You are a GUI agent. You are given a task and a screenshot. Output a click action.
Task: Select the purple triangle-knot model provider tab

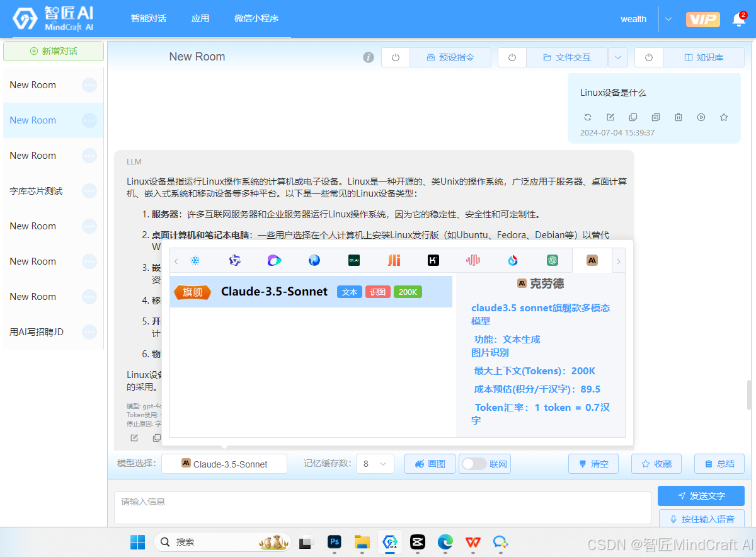[235, 260]
